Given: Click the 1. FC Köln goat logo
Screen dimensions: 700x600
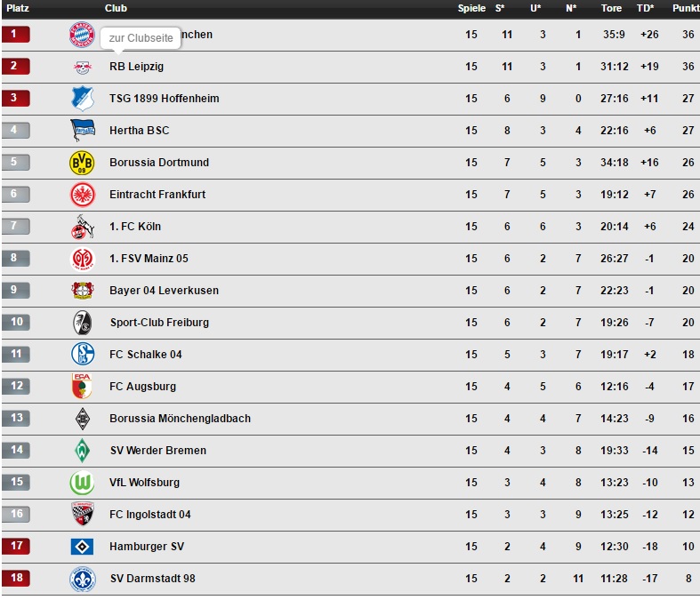Looking at the screenshot, I should [x=82, y=227].
